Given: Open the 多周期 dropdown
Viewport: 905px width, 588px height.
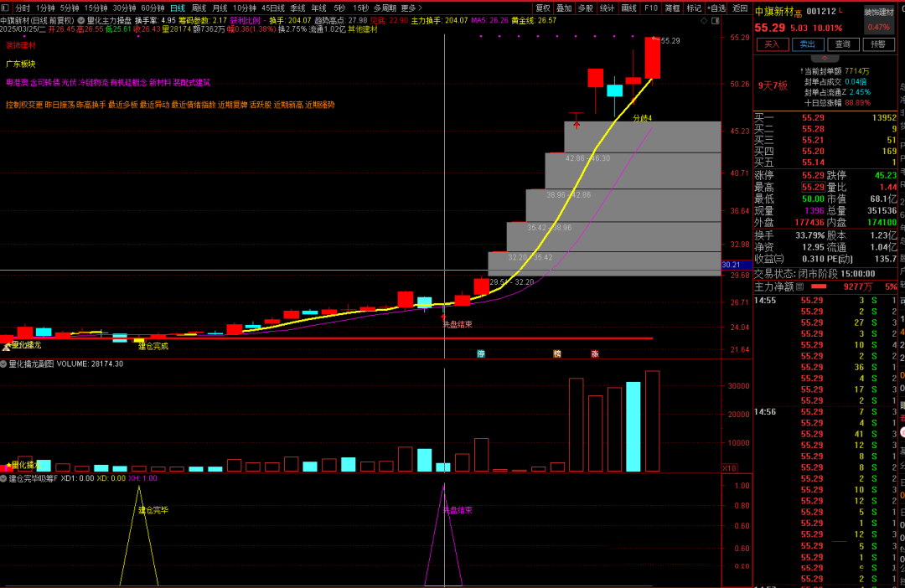Looking at the screenshot, I should (x=385, y=8).
